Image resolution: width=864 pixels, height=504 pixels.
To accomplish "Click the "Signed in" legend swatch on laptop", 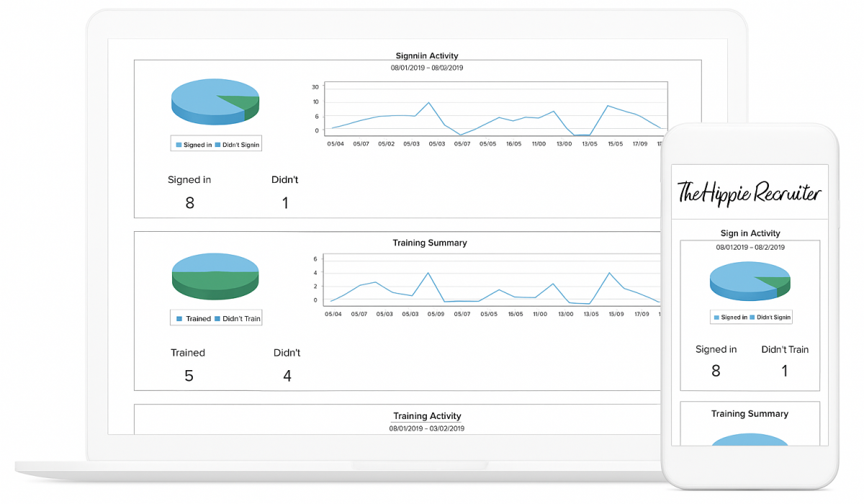I will point(179,145).
